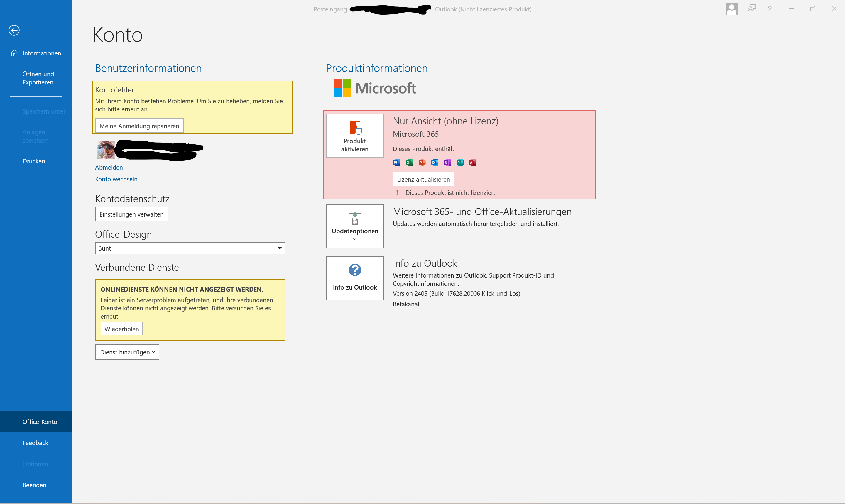Click Meine Anmeldung reparieren button

point(139,126)
